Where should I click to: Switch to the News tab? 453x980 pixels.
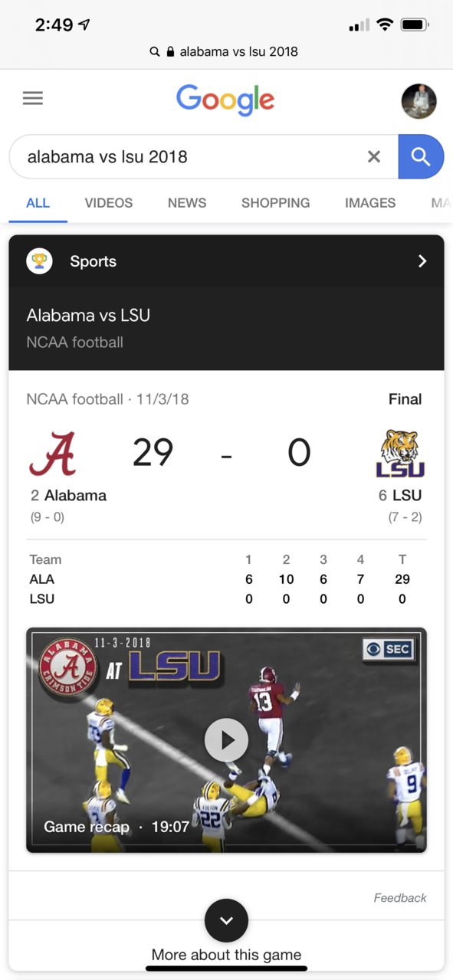click(187, 203)
